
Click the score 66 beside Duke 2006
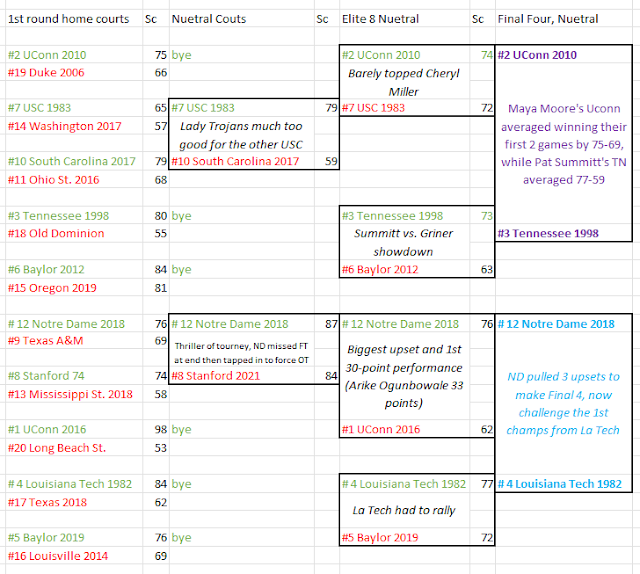point(156,73)
